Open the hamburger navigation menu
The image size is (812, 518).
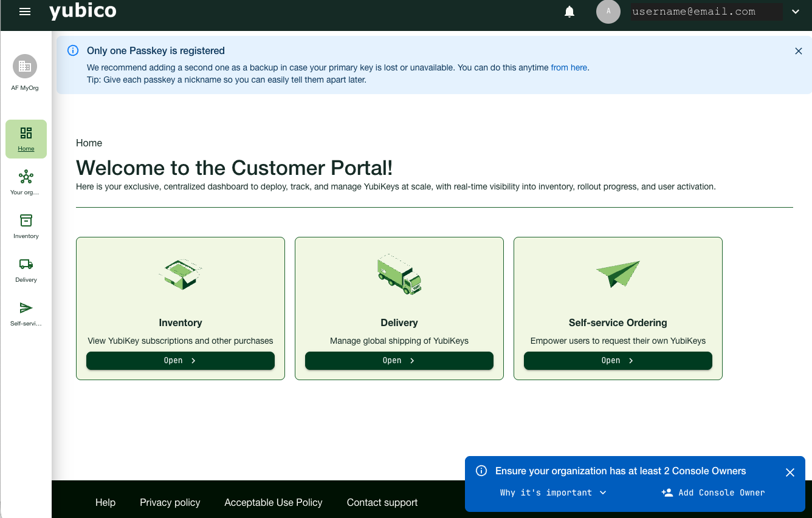25,12
